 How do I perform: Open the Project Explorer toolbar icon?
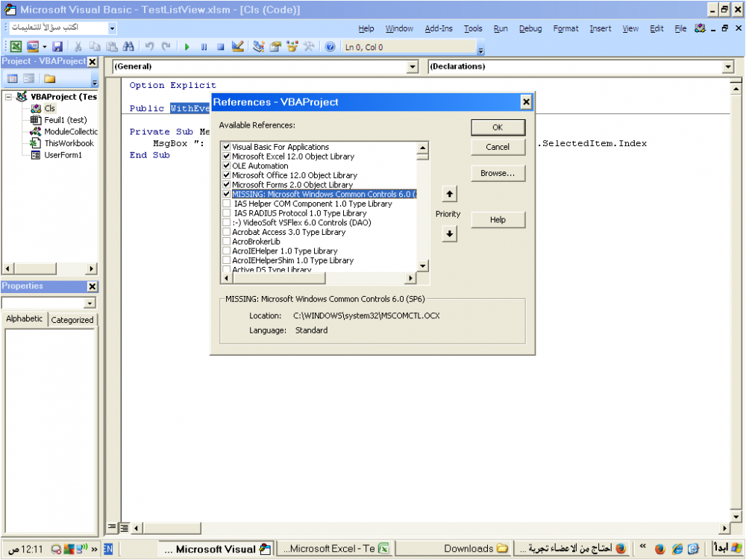pos(259,46)
